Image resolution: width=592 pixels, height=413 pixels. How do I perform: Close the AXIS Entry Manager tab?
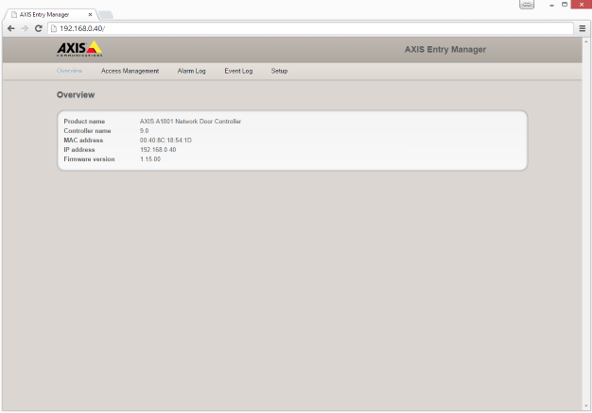[90, 15]
